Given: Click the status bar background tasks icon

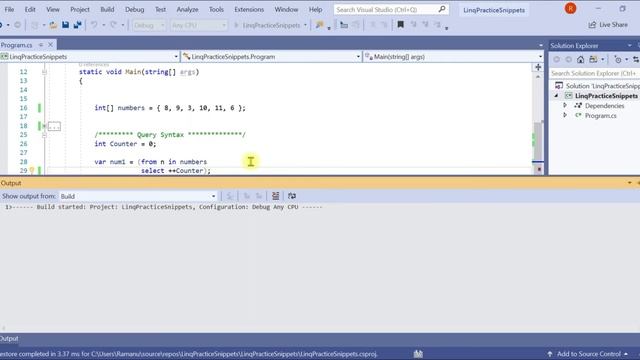Looking at the screenshot, I should [418, 353].
